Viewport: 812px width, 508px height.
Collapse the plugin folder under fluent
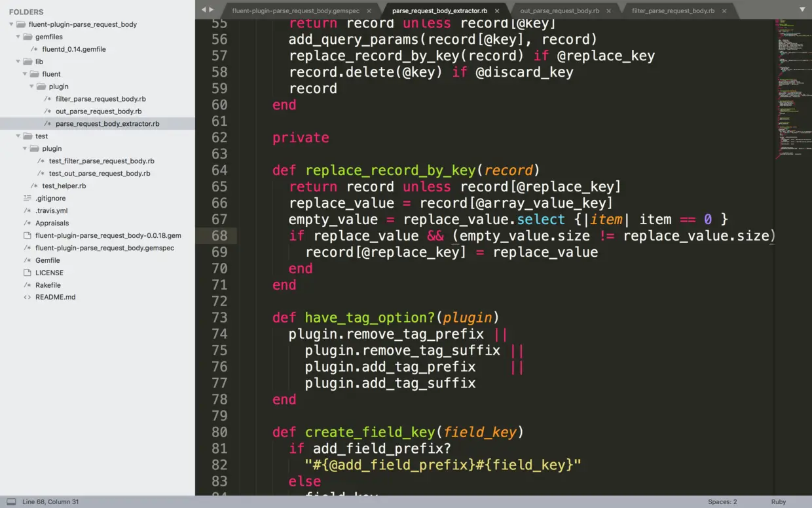pyautogui.click(x=31, y=87)
